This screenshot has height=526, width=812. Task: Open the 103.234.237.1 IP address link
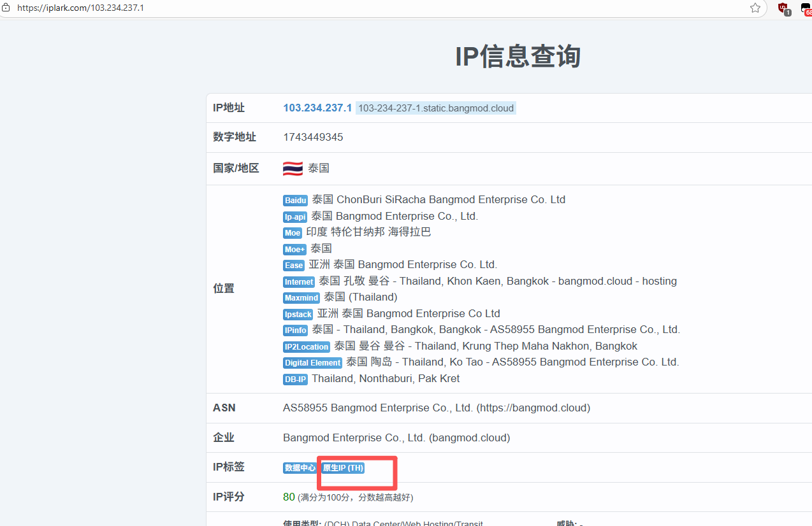point(317,108)
